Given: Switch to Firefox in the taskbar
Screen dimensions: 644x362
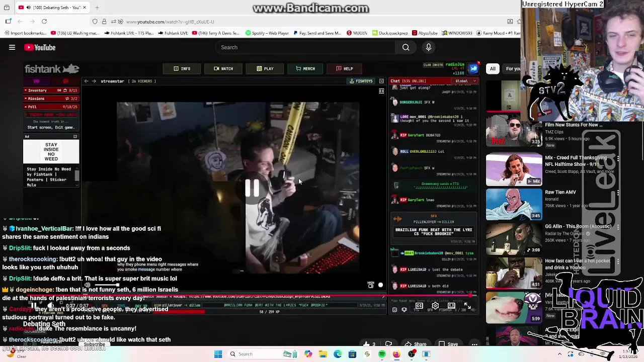Looking at the screenshot, I should (x=396, y=354).
